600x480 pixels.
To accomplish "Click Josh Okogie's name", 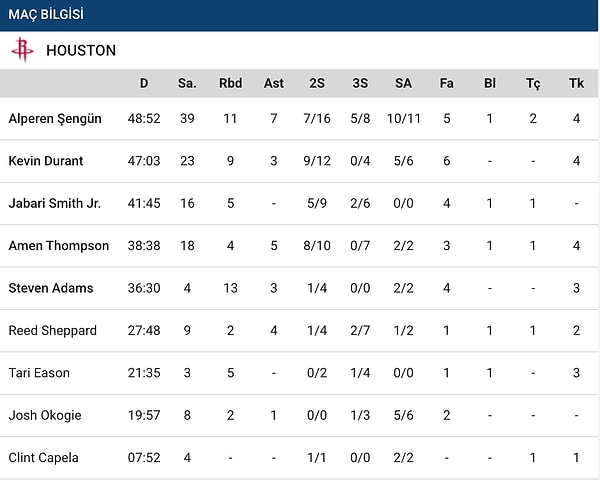I will [45, 415].
